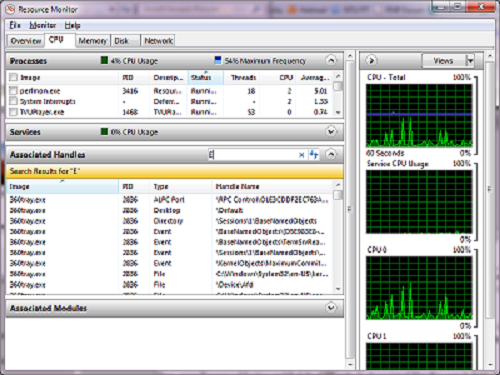Open the File menu
500x375 pixels.
[x=15, y=25]
